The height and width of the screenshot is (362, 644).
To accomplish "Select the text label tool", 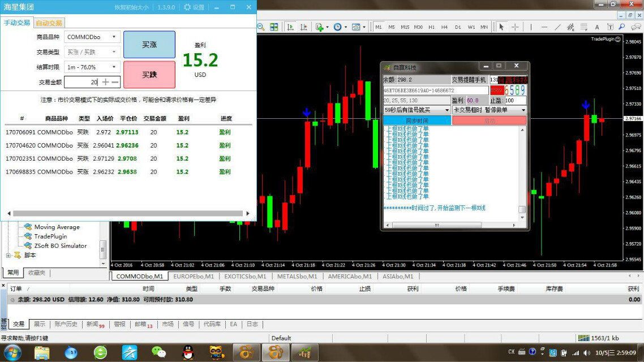I will (x=610, y=27).
